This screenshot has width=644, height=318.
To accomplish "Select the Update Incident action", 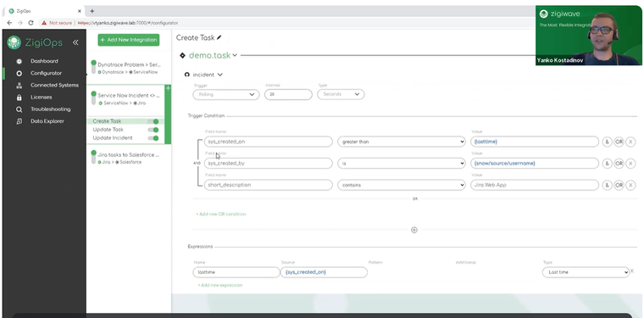I will tap(113, 138).
